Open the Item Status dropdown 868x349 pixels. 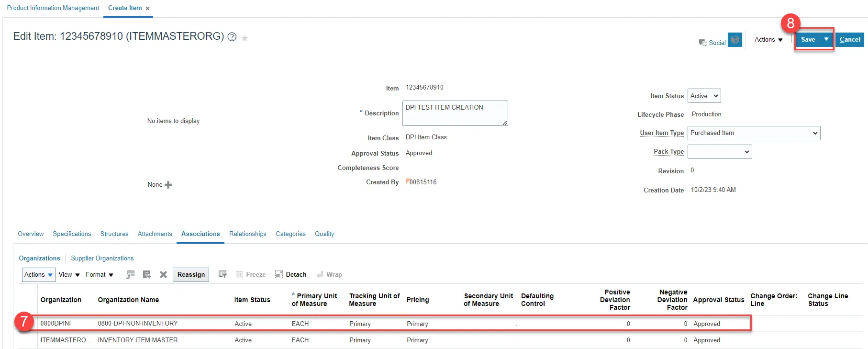pyautogui.click(x=704, y=96)
